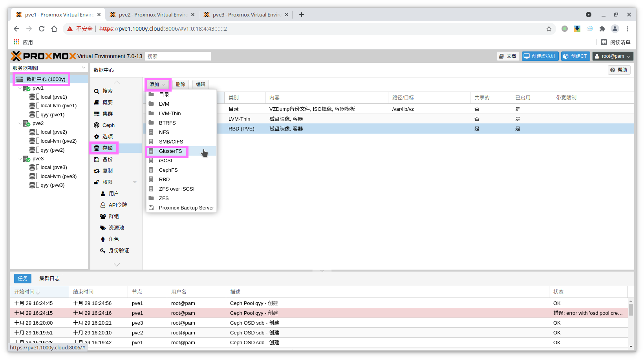Switch to the pve2 browser tab

click(x=152, y=15)
